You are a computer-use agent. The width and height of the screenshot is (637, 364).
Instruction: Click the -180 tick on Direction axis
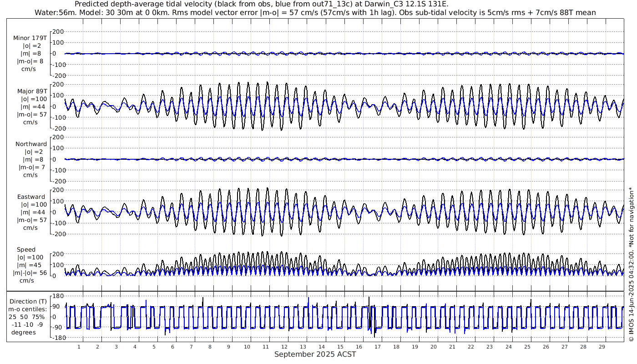click(56, 338)
